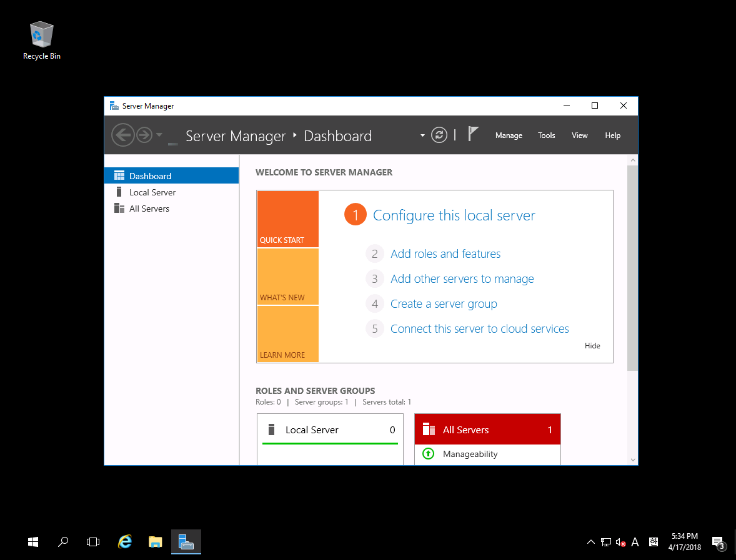Click the step 4 number circle
The width and height of the screenshot is (736, 560).
point(375,304)
